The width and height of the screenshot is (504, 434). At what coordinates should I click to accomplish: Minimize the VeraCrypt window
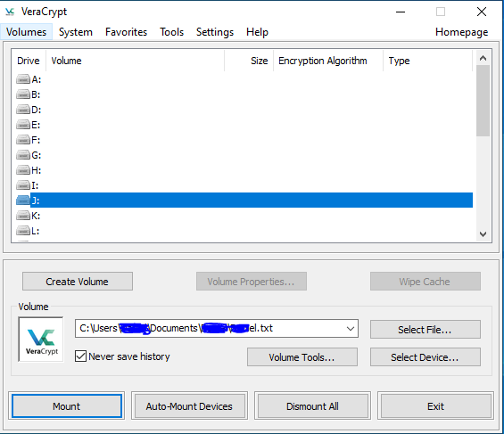click(x=401, y=12)
